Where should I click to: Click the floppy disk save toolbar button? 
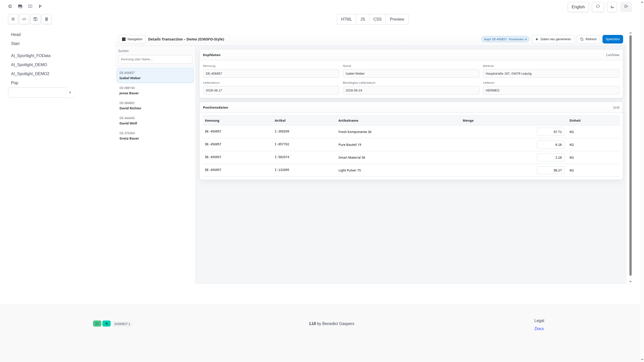click(x=35, y=19)
